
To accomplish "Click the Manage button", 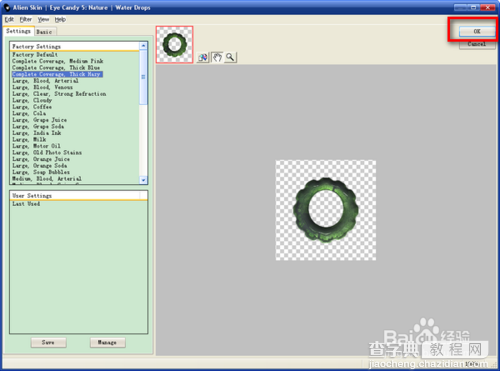I will click(x=107, y=342).
